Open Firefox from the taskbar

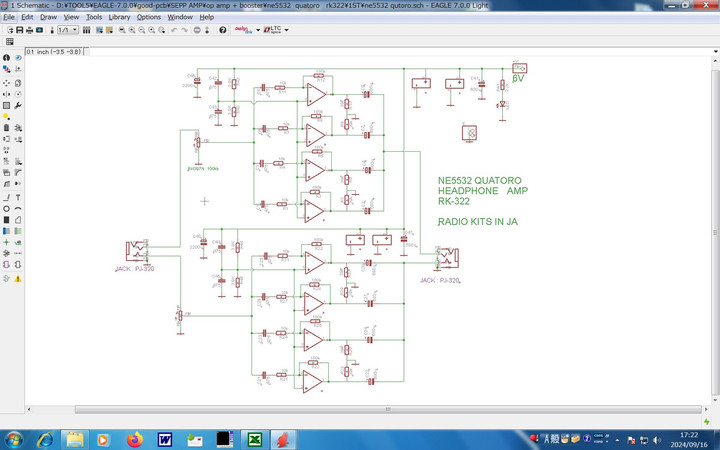click(x=133, y=438)
